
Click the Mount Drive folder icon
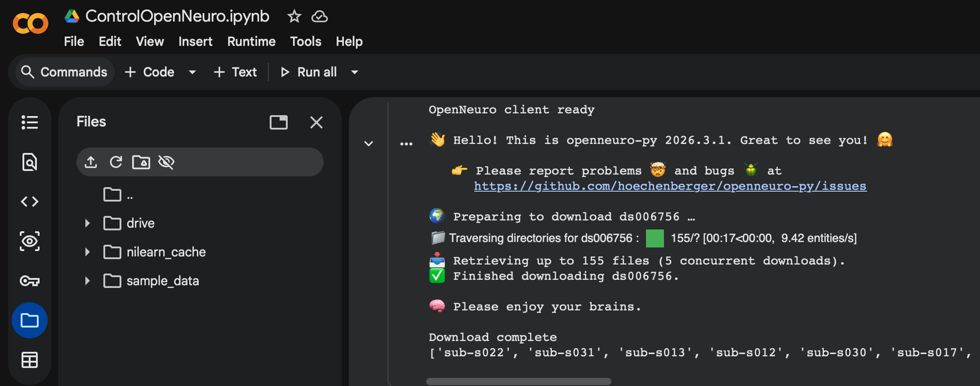[x=141, y=162]
